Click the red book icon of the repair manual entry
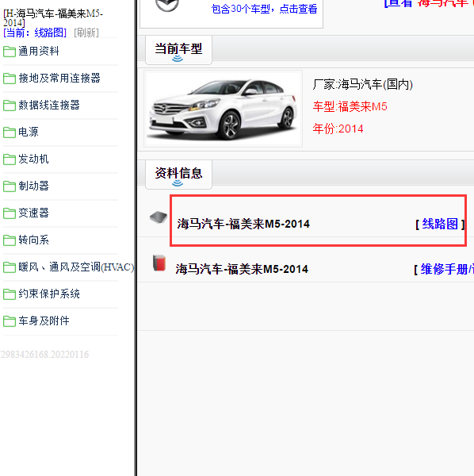The width and height of the screenshot is (474, 476). 159,263
